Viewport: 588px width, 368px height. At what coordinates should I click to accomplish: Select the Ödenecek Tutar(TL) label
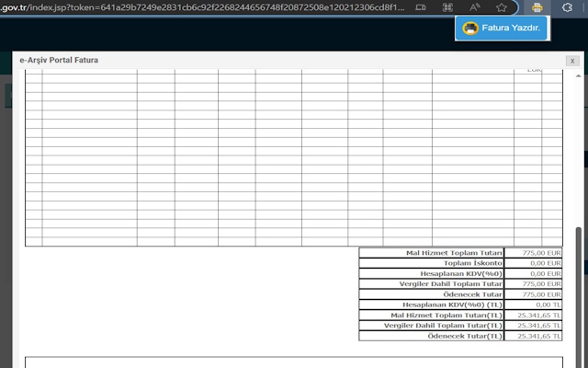pyautogui.click(x=465, y=336)
